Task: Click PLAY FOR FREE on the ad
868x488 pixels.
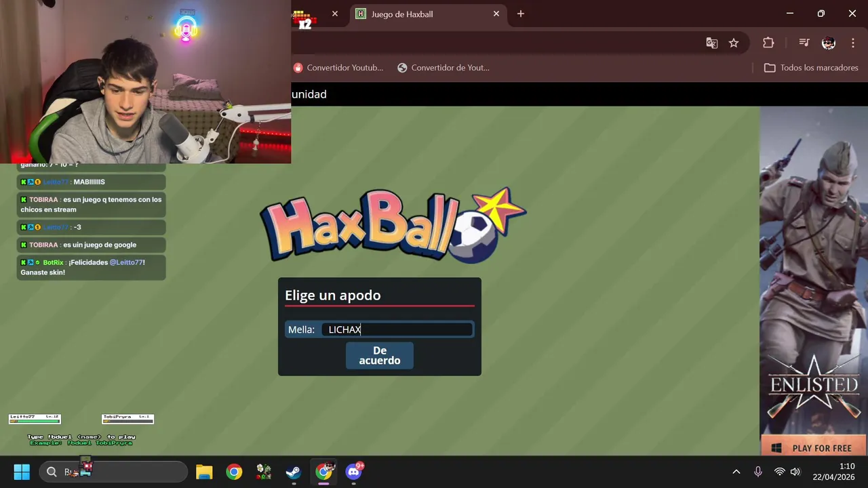Action: pos(814,448)
